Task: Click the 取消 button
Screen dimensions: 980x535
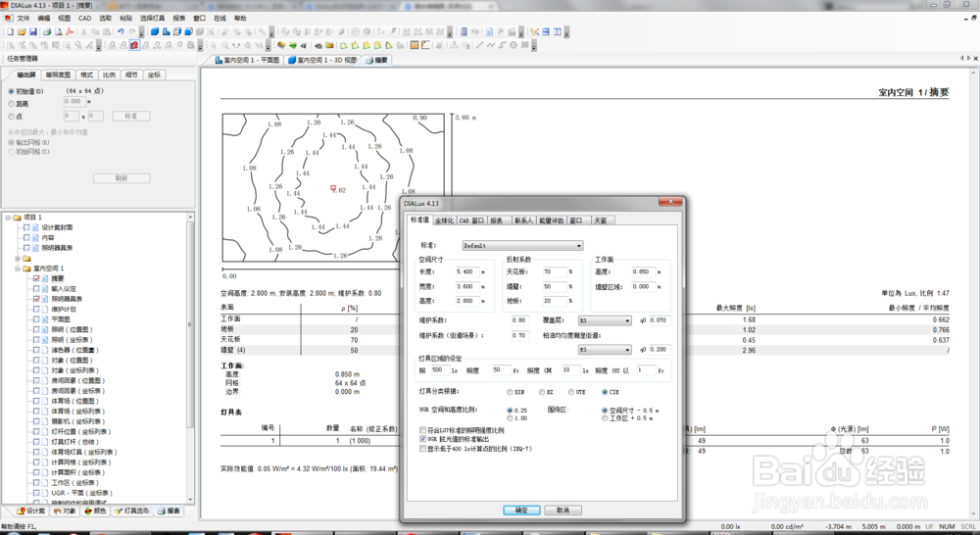Action: click(x=563, y=510)
